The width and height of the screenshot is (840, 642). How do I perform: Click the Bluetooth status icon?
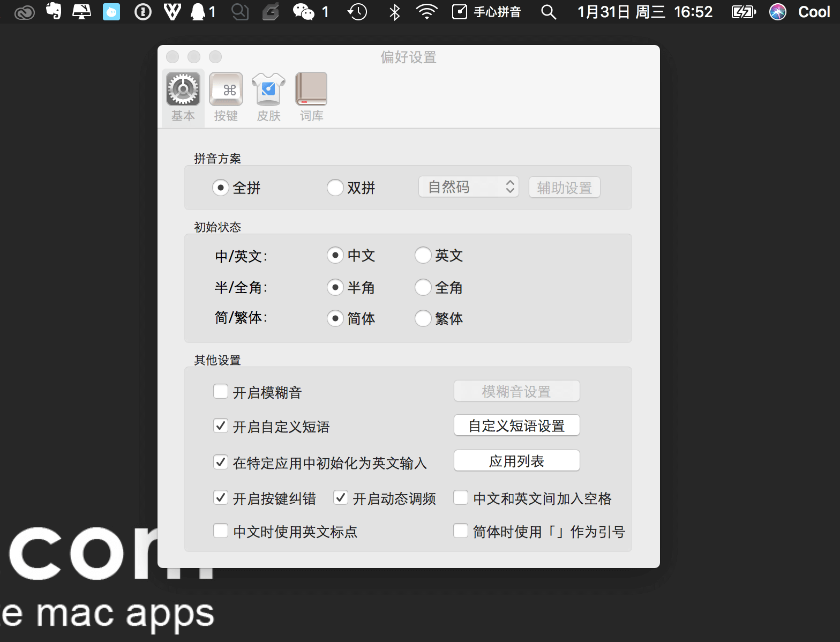pyautogui.click(x=395, y=11)
